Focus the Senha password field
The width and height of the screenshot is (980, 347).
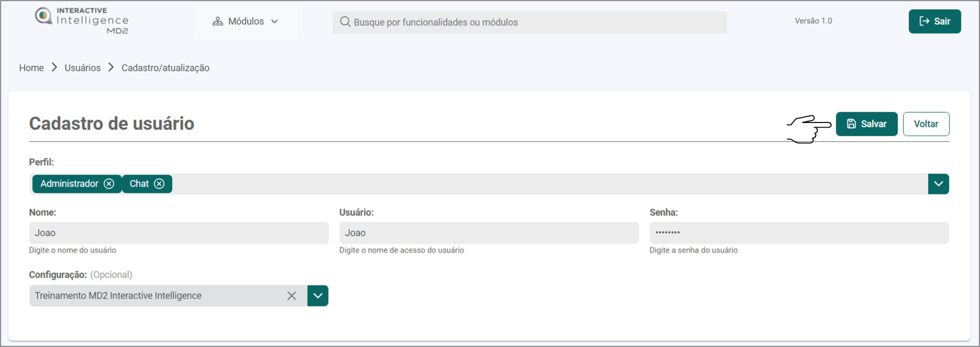coord(799,233)
